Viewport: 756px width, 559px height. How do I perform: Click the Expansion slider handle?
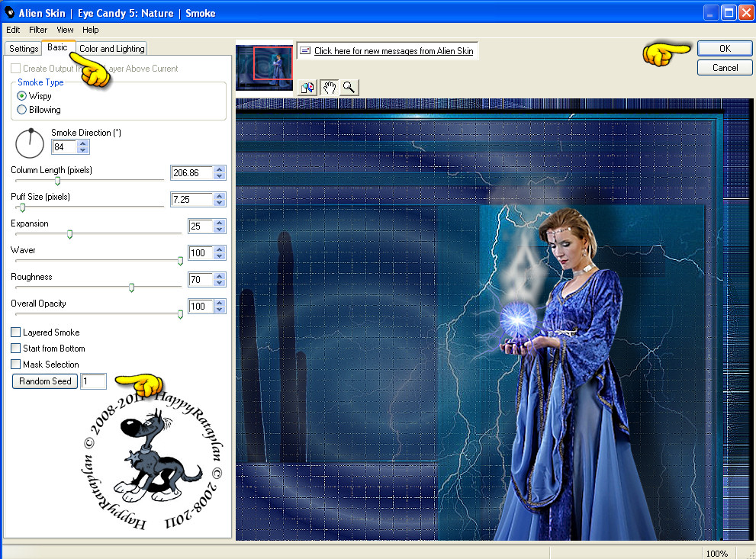(70, 234)
